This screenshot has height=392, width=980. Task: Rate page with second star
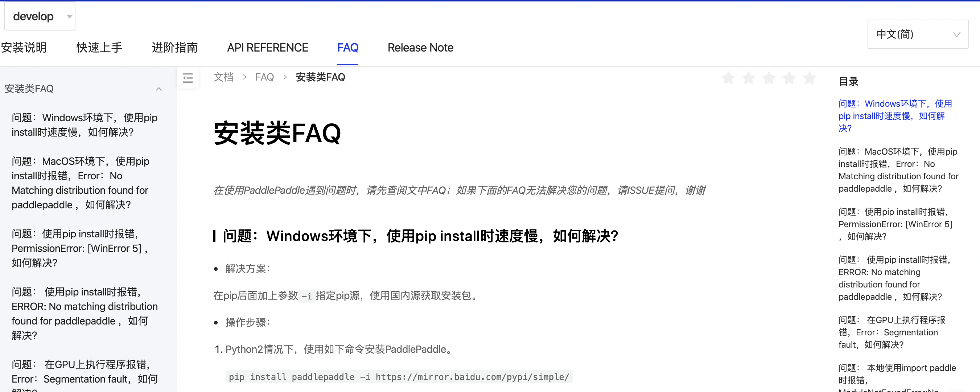[748, 78]
